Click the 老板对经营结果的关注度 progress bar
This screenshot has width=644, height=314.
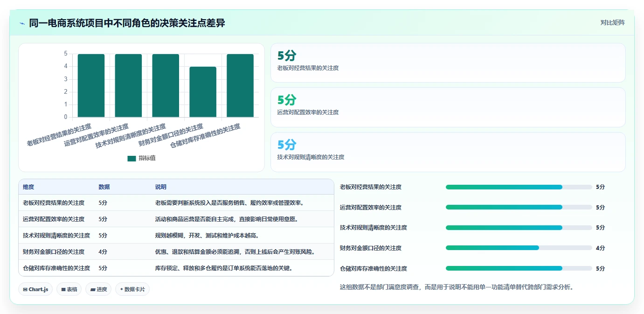click(519, 187)
